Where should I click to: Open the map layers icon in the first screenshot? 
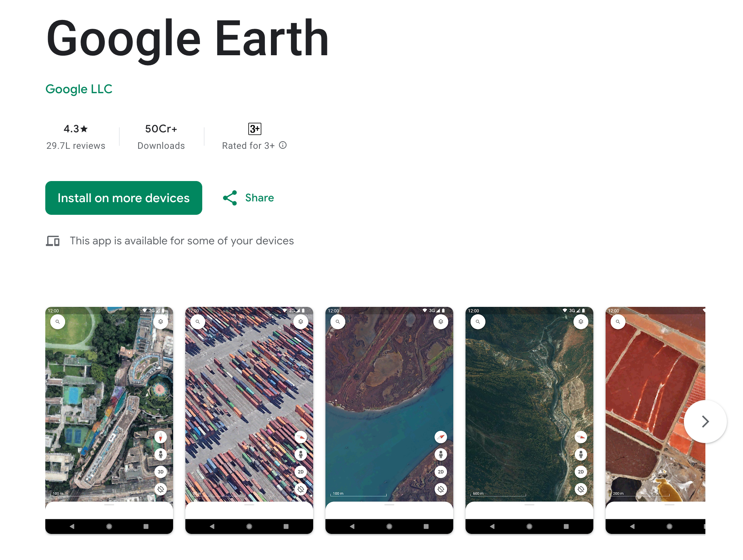point(160,321)
